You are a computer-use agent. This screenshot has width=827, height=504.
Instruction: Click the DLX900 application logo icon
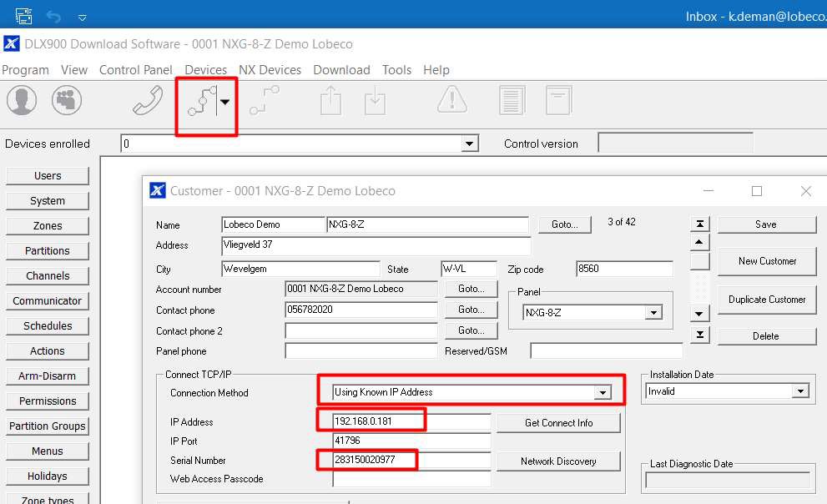(x=11, y=43)
